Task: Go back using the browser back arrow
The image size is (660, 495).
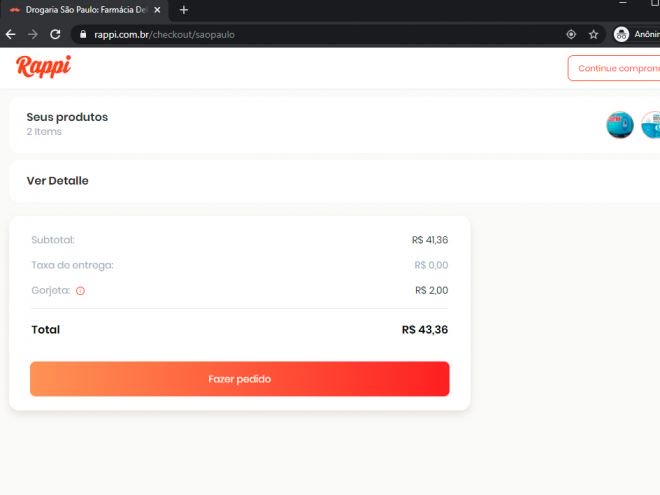Action: coord(11,35)
